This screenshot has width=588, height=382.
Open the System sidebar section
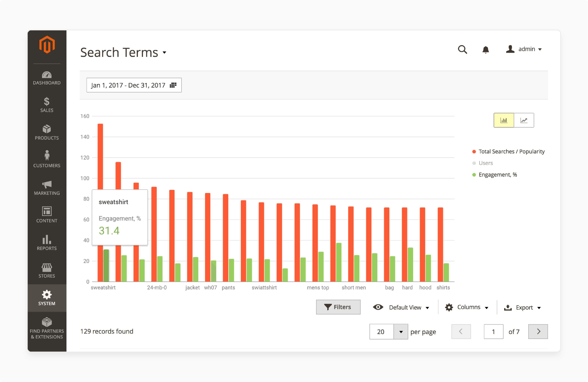pyautogui.click(x=47, y=298)
